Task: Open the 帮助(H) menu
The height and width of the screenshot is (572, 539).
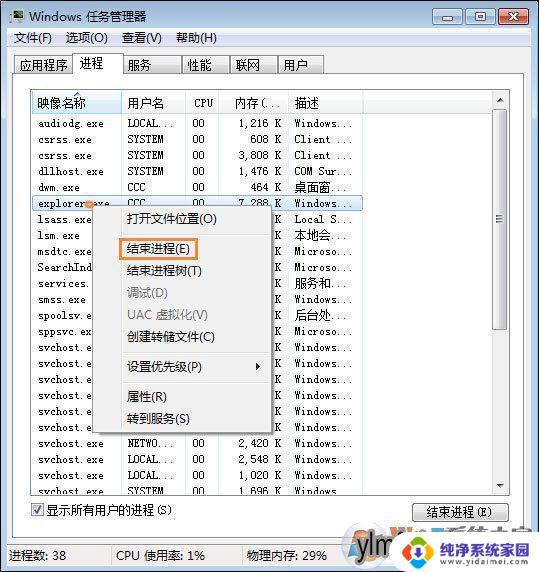Action: [x=196, y=38]
